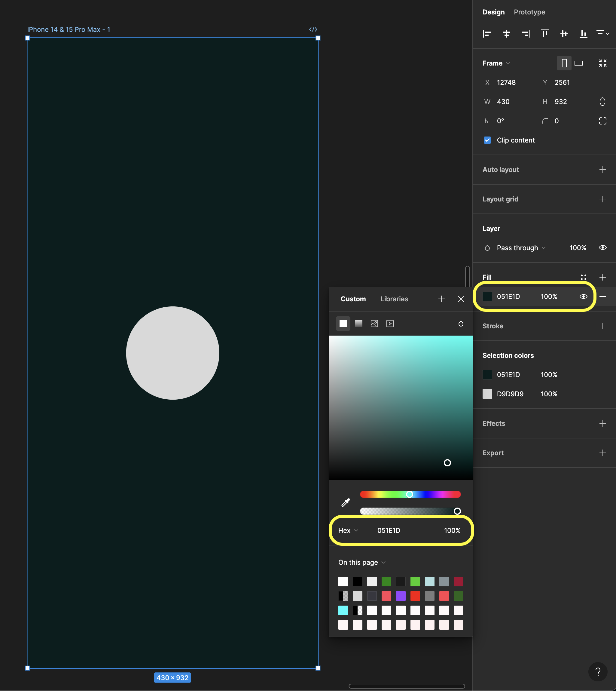This screenshot has width=616, height=691.
Task: Pick color with the eyedropper tool
Action: (345, 502)
